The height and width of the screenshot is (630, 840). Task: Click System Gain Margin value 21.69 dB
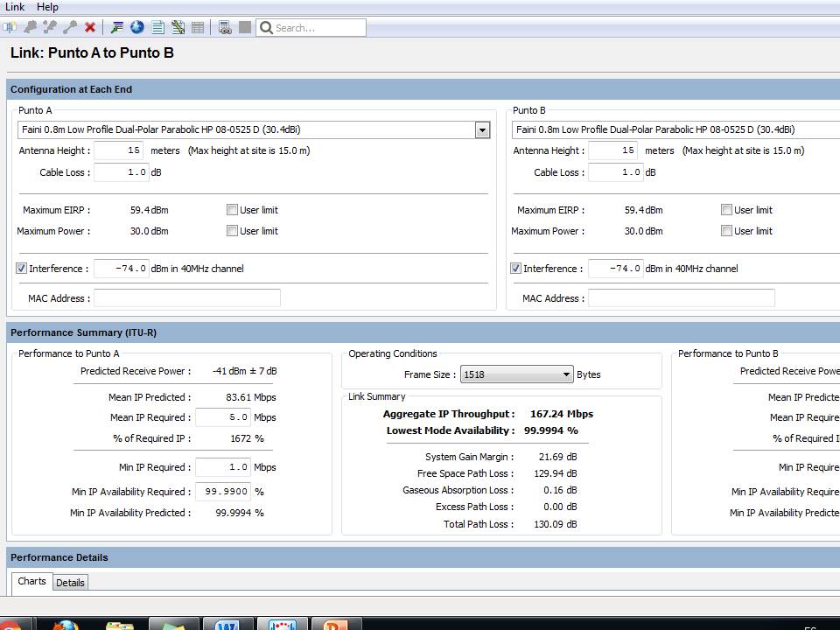click(557, 457)
